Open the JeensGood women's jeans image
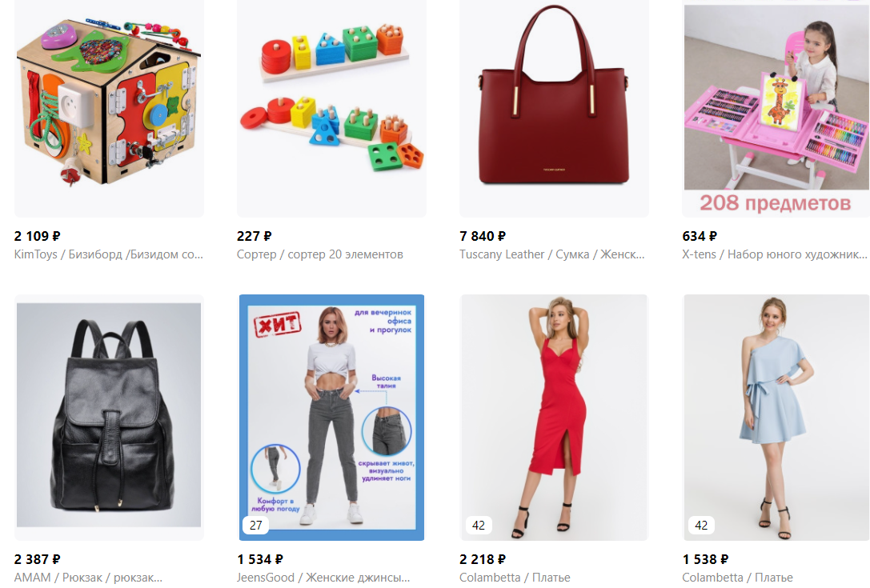The height and width of the screenshot is (588, 870). coord(332,417)
